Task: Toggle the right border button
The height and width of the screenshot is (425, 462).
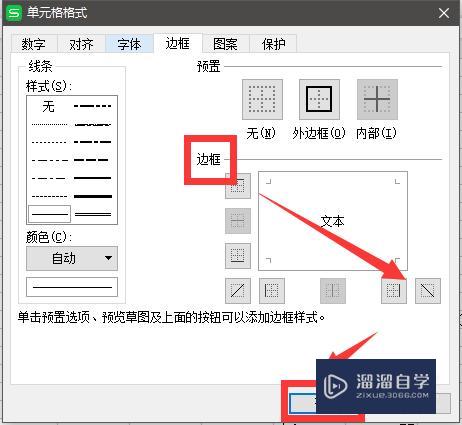Action: [x=394, y=291]
